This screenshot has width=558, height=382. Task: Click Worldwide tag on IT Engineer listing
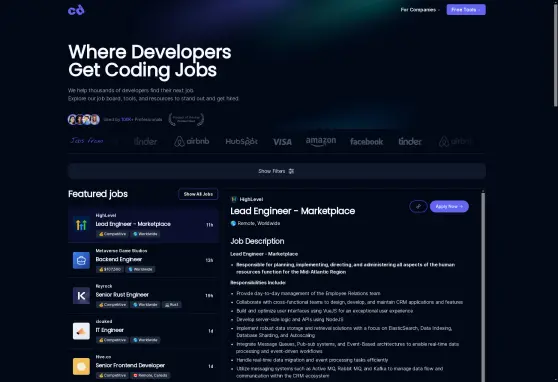(x=145, y=340)
